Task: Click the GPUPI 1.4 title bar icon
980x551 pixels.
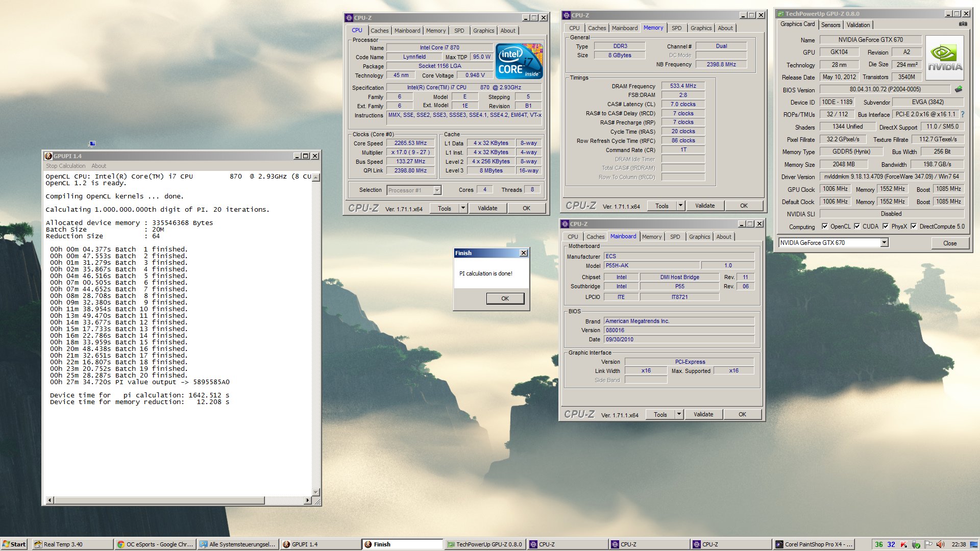Action: pyautogui.click(x=48, y=156)
